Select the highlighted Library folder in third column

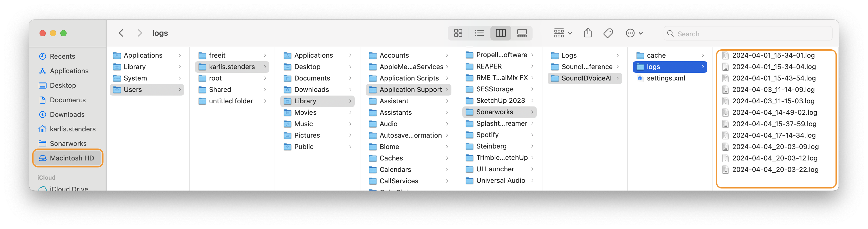[x=318, y=101]
